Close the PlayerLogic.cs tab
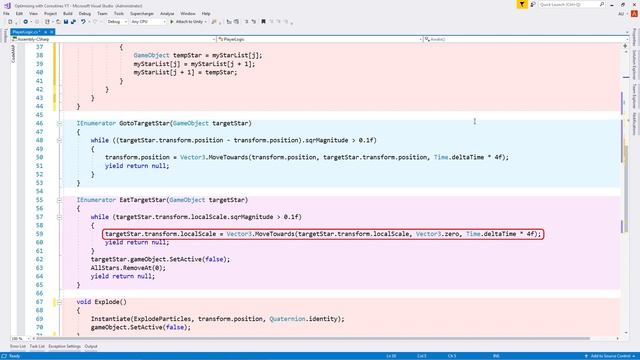640x360 pixels. pyautogui.click(x=51, y=32)
